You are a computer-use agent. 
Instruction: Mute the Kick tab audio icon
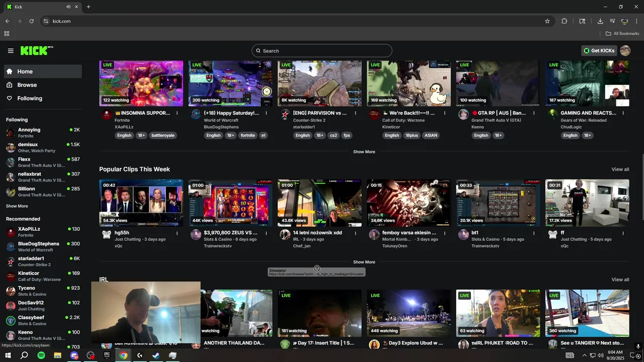68,7
